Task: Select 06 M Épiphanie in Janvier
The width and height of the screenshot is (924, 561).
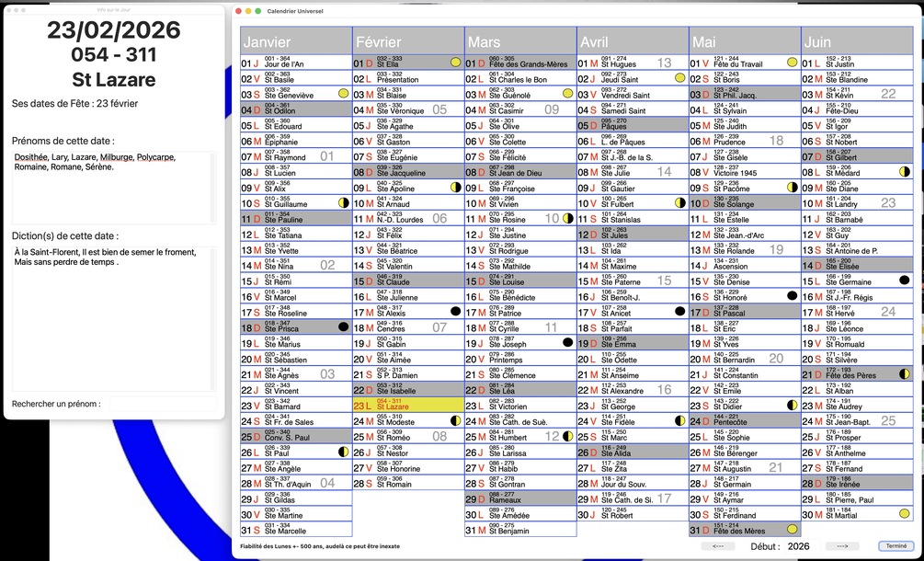Action: pos(296,140)
